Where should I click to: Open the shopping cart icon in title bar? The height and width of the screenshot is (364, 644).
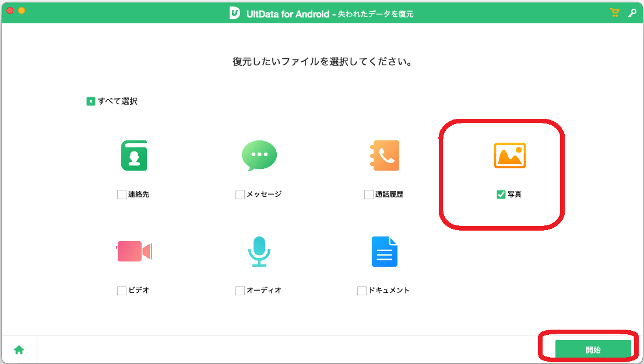pyautogui.click(x=614, y=13)
